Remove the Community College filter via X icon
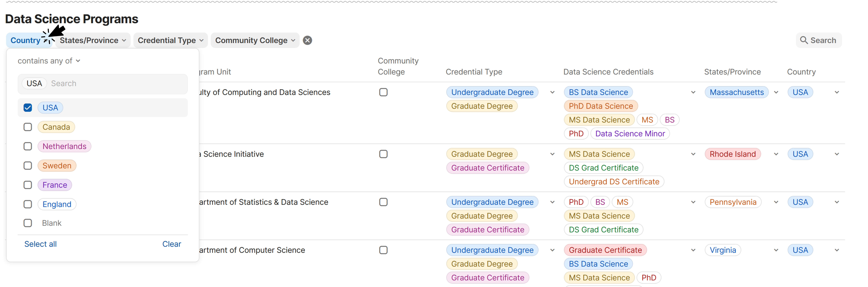Viewport: 868px width, 287px height. pos(307,40)
